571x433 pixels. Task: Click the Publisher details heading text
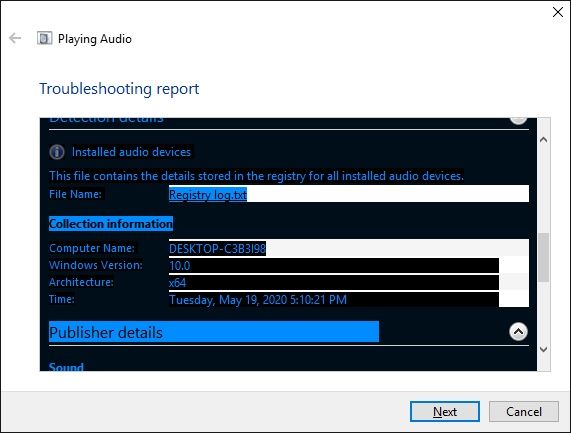106,332
